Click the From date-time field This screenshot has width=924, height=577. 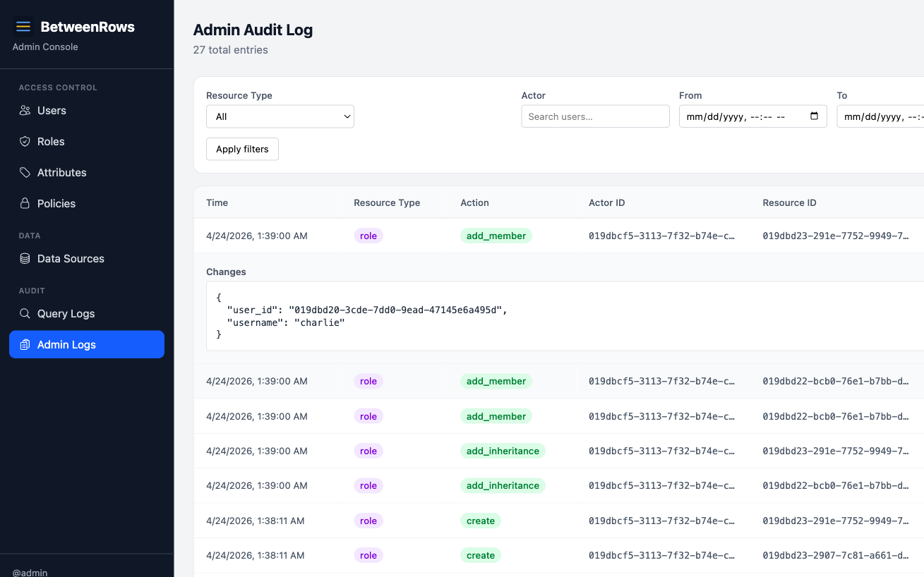click(753, 116)
